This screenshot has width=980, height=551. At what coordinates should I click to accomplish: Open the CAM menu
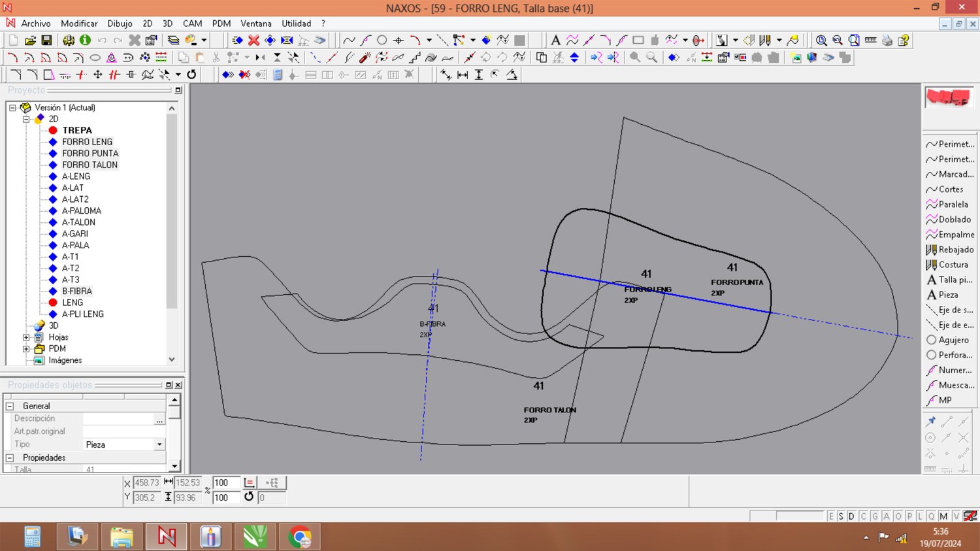192,24
